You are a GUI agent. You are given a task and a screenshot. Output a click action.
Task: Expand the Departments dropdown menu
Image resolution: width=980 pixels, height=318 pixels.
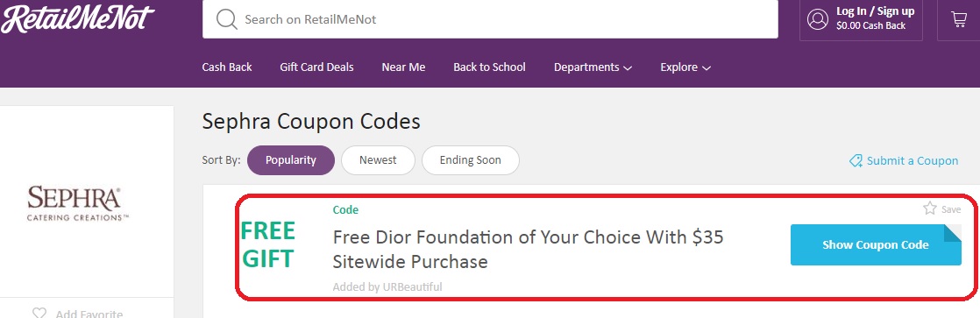coord(593,67)
